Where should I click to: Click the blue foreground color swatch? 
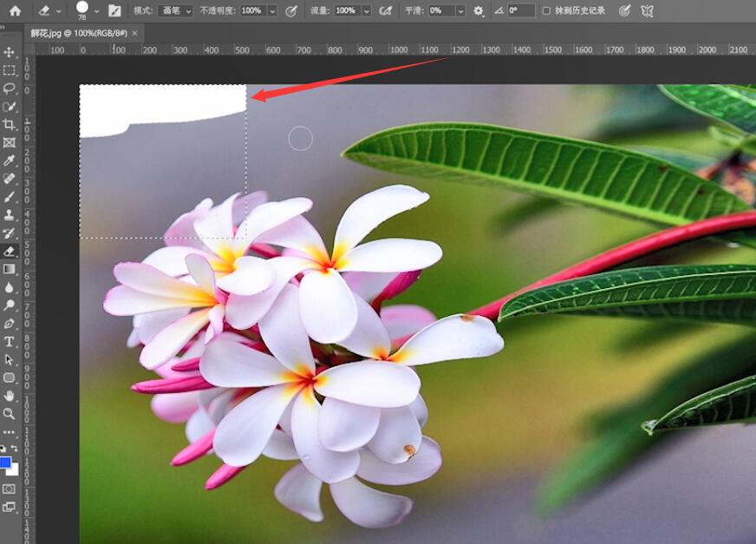pos(5,462)
